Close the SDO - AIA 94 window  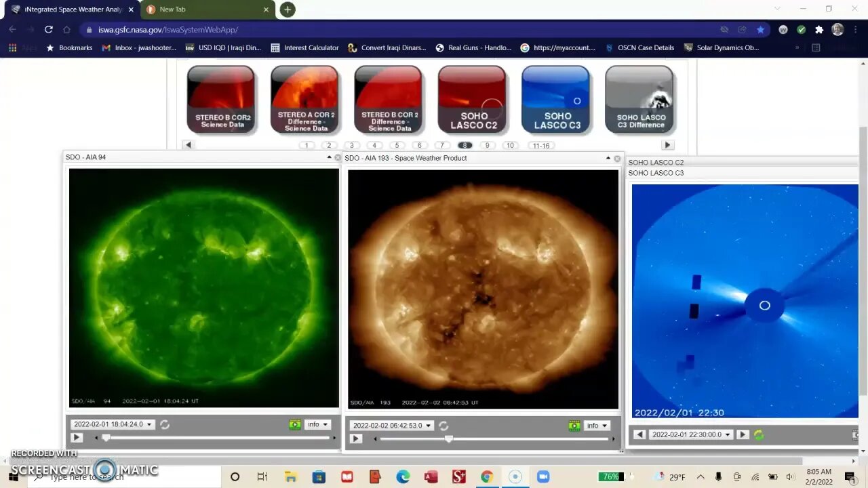coord(338,157)
